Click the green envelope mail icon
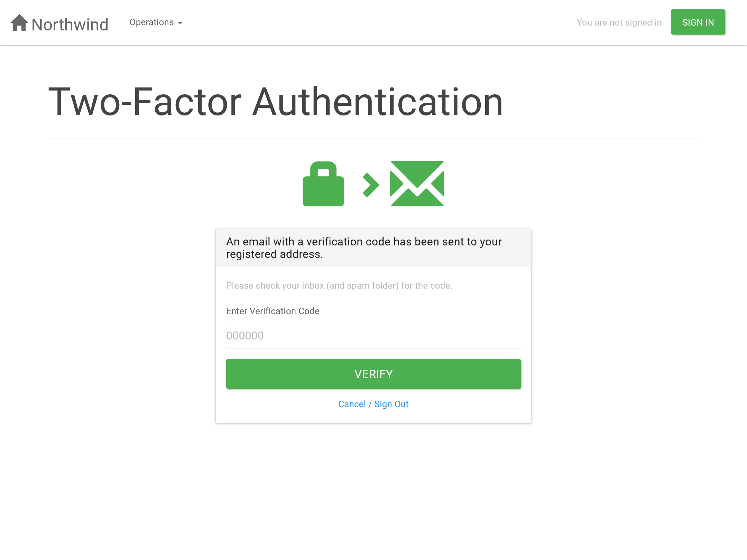747x560 pixels. (417, 184)
